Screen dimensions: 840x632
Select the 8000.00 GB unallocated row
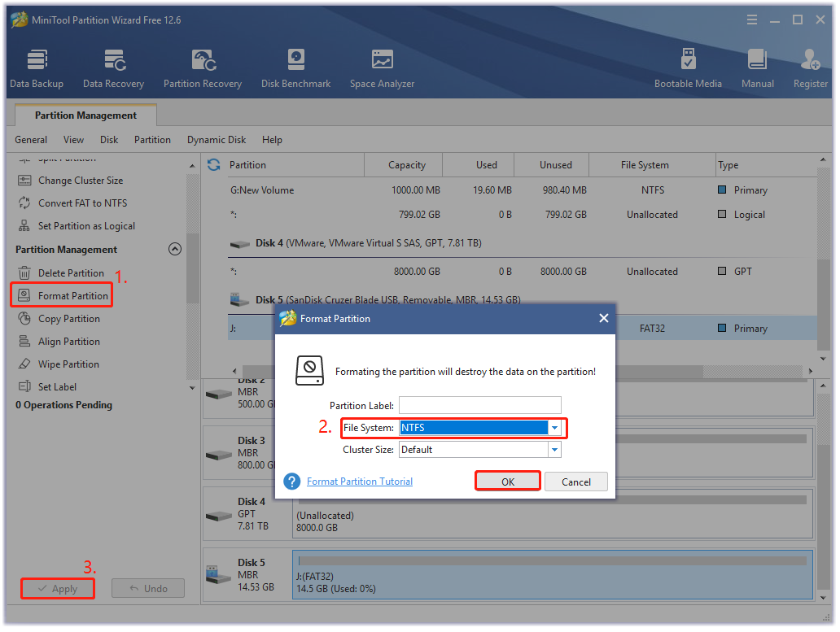523,272
